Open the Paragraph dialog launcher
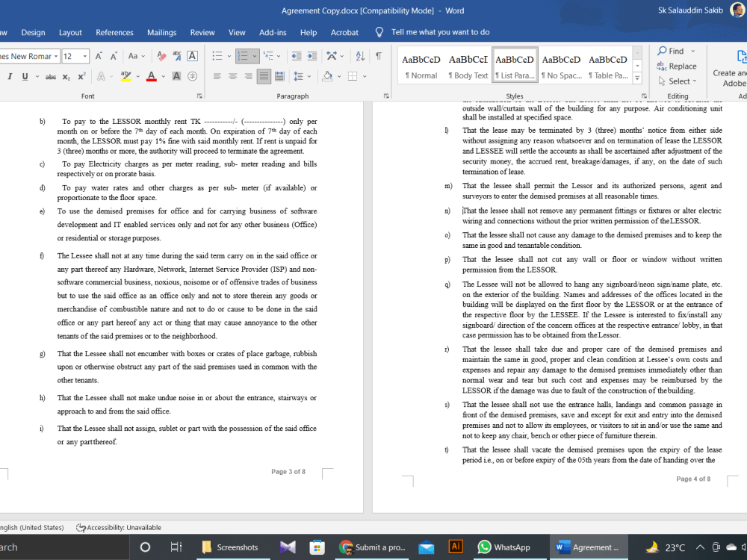Image resolution: width=747 pixels, height=560 pixels. pos(386,96)
